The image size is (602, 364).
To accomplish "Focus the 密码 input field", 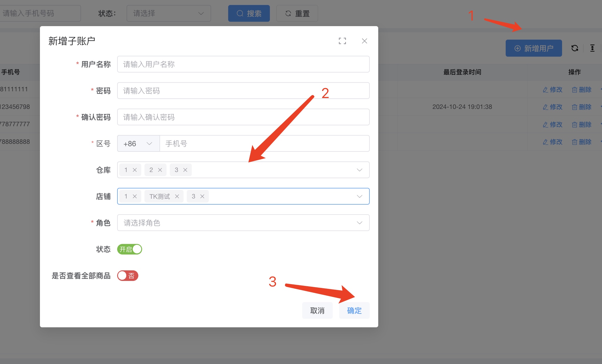I will [x=243, y=91].
